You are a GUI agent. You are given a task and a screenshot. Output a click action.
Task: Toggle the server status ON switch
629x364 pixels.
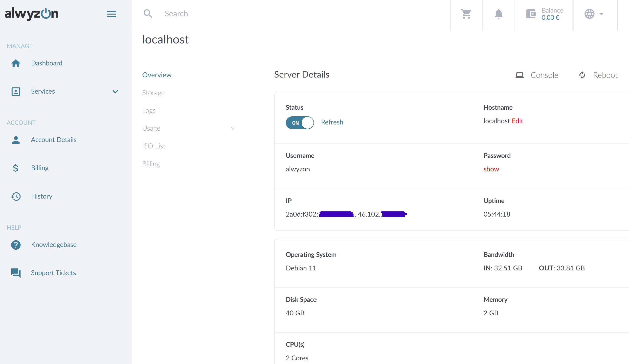299,123
